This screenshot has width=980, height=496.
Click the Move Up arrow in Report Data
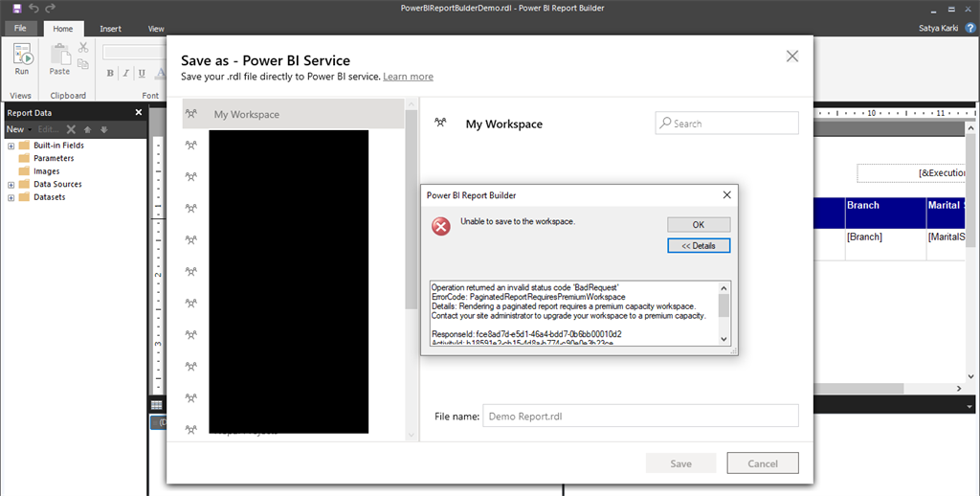87,129
